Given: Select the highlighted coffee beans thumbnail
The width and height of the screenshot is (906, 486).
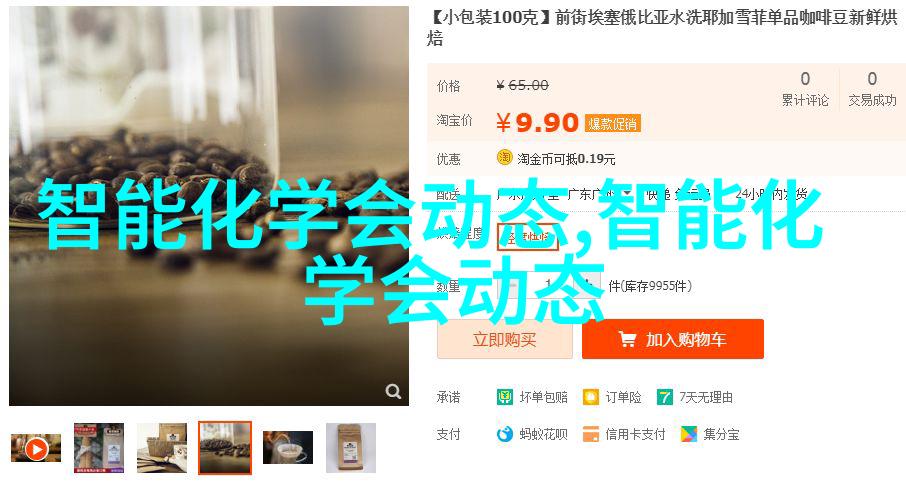Looking at the screenshot, I should pyautogui.click(x=225, y=448).
